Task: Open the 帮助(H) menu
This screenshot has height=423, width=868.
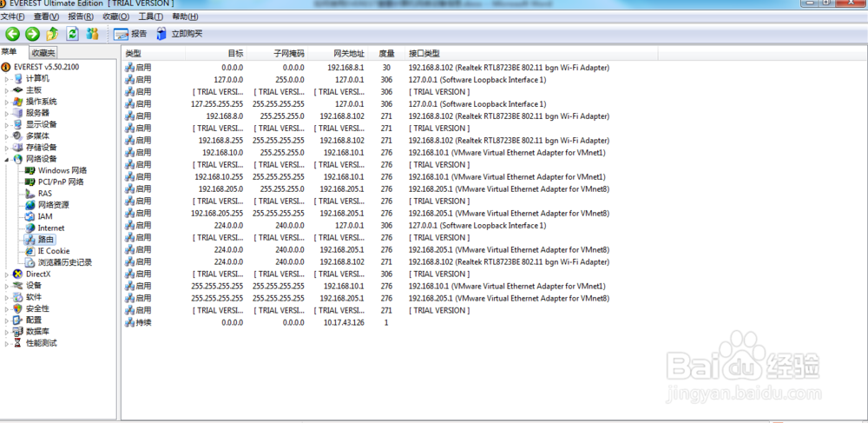Action: click(x=186, y=17)
